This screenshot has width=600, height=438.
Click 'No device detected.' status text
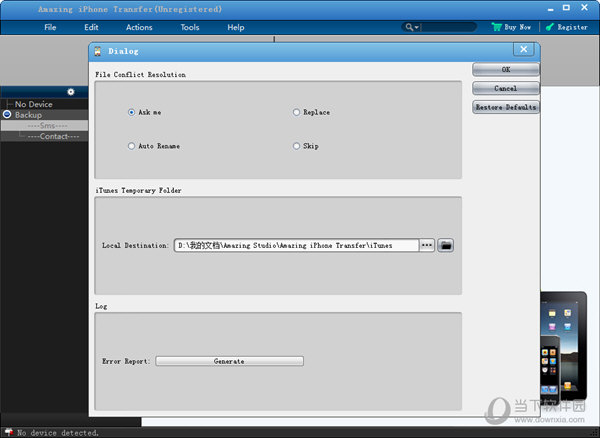58,433
